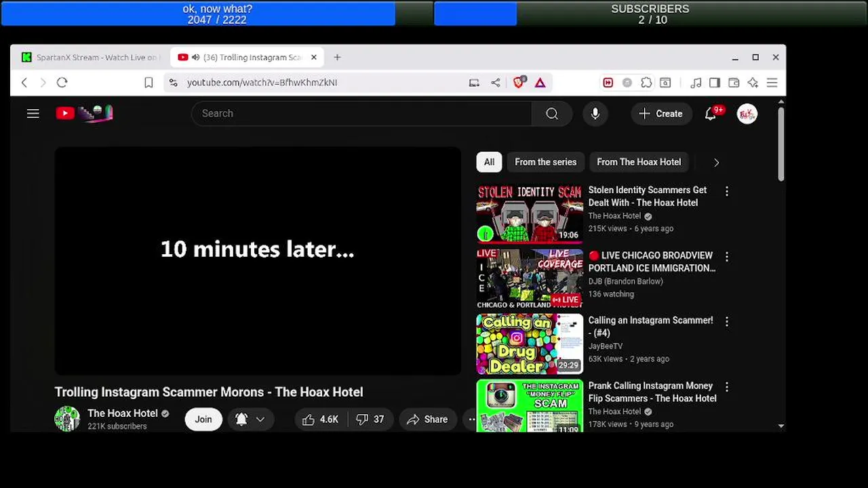This screenshot has width=868, height=488.
Task: Open YouTube notifications bell
Action: 711,114
